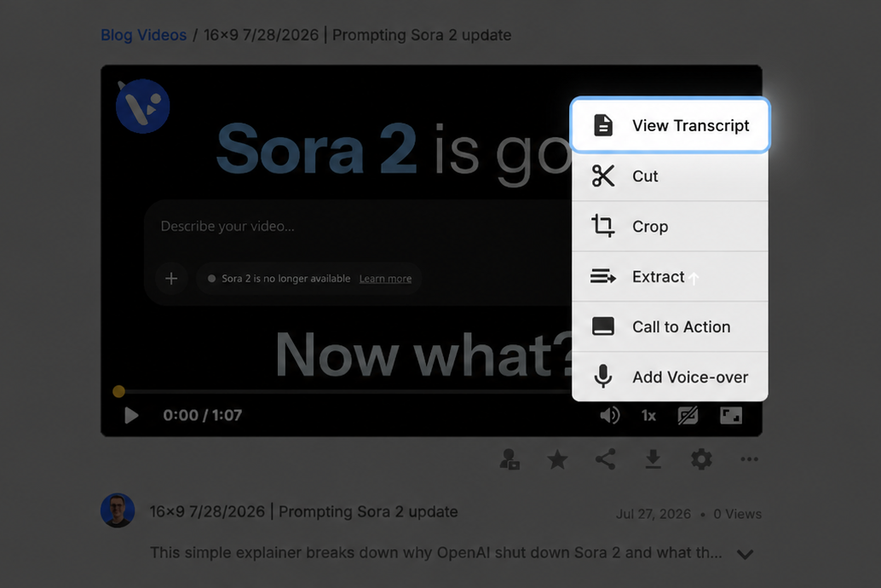
Task: Click the Call to Action banner icon
Action: click(x=603, y=326)
